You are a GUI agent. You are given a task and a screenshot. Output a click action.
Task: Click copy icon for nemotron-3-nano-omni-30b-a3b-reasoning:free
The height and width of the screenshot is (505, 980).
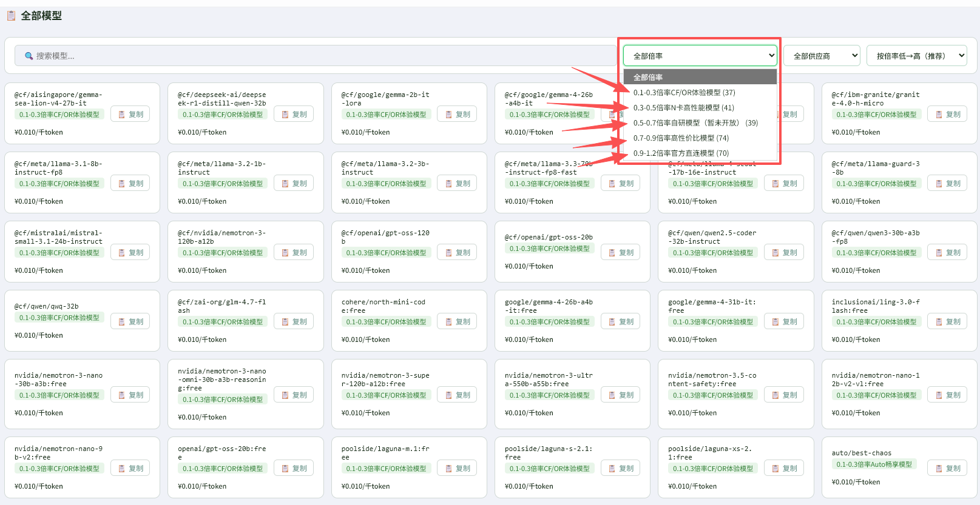[285, 395]
